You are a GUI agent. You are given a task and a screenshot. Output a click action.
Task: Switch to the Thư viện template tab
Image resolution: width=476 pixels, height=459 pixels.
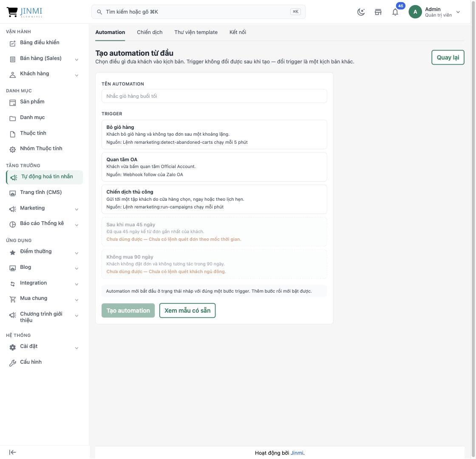coord(196,32)
